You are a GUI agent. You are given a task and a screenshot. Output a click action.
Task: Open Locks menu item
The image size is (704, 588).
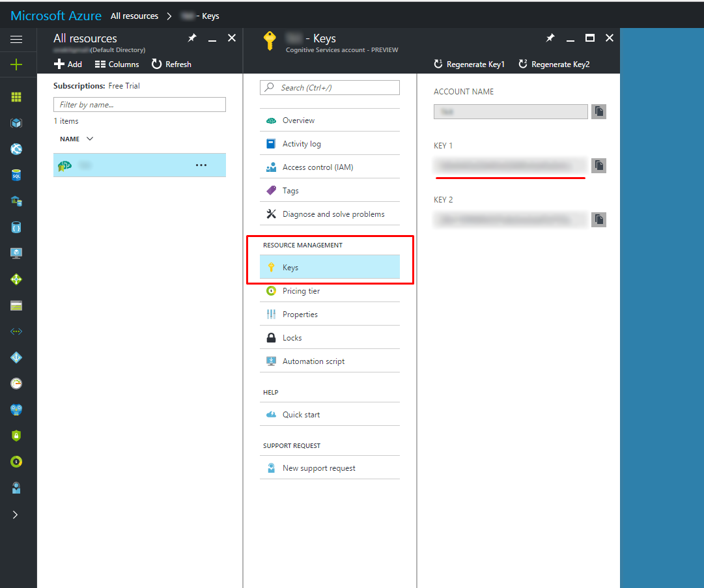click(330, 337)
